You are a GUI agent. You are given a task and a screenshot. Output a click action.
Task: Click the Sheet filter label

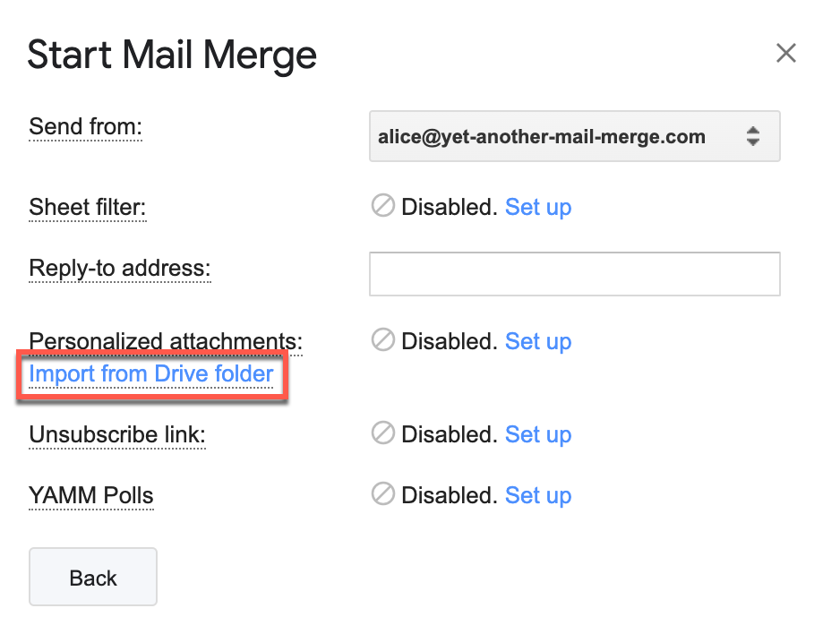(88, 208)
